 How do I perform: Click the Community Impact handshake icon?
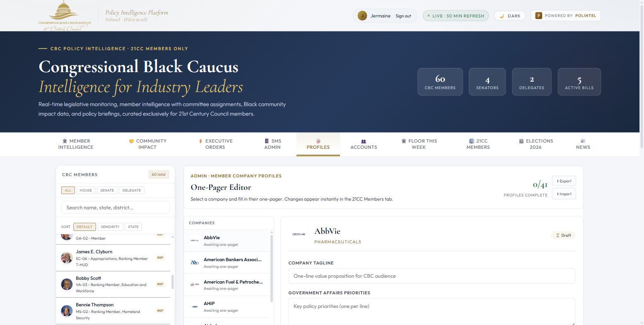click(x=132, y=141)
